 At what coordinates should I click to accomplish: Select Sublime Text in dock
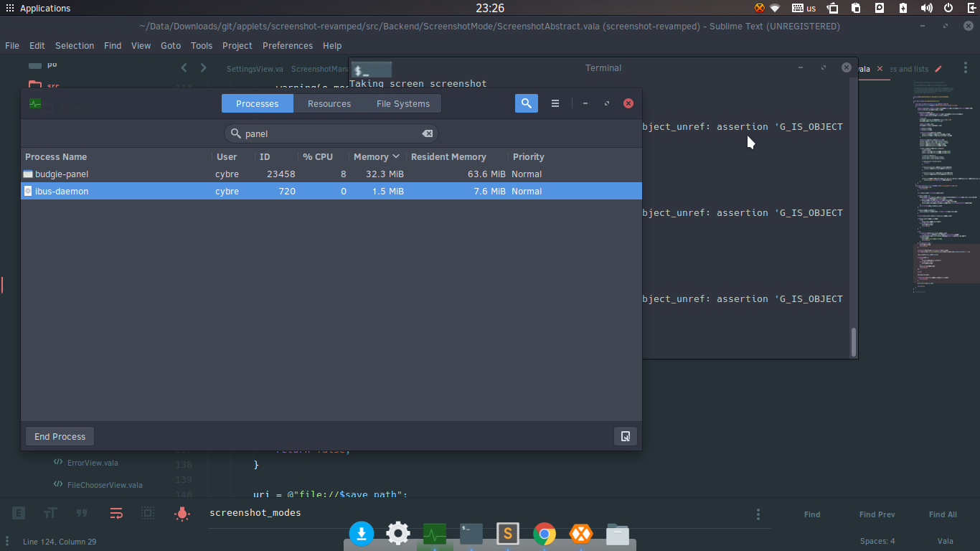[508, 534]
